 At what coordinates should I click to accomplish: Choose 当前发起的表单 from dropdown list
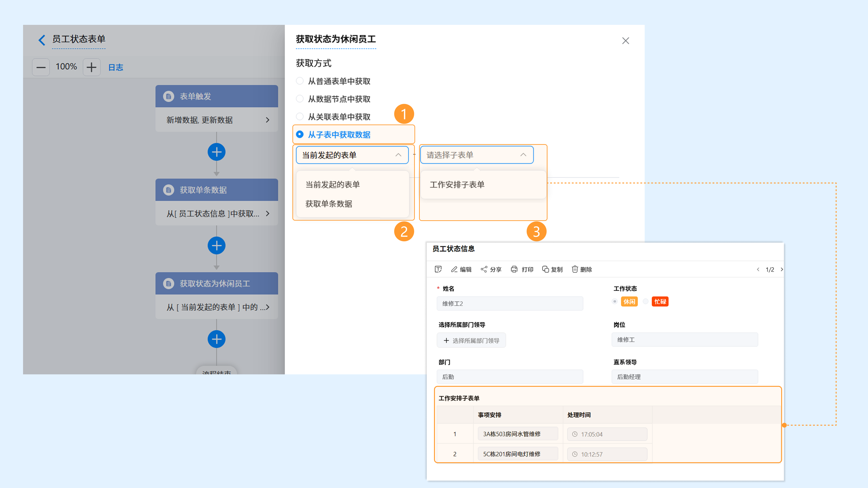coord(333,185)
